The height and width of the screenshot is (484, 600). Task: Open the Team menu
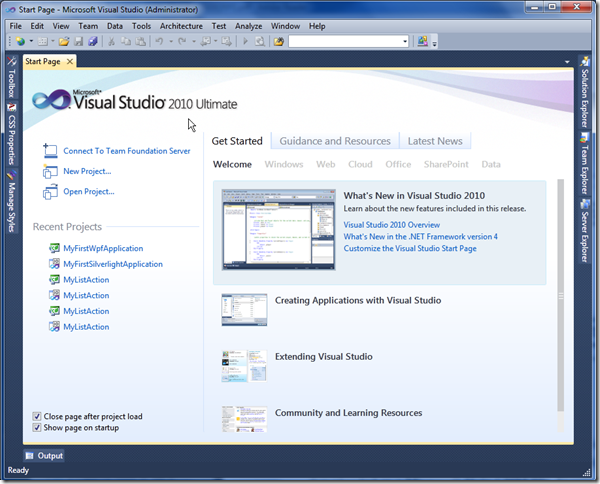[88, 26]
